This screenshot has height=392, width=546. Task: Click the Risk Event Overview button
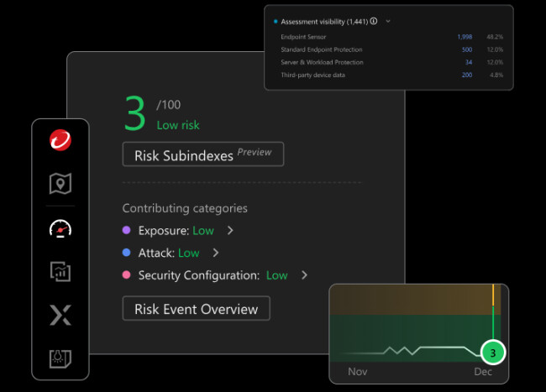[196, 309]
